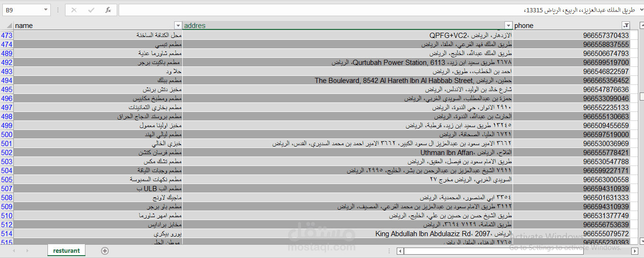This screenshot has width=644, height=258.
Task: Click the Cancel X icon beside formula bar
Action: pyautogui.click(x=74, y=10)
